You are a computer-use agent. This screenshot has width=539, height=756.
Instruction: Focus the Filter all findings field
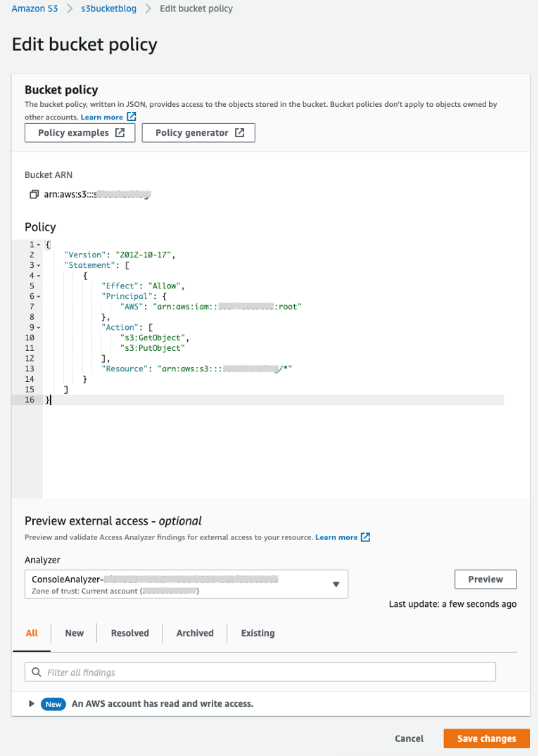(x=260, y=672)
